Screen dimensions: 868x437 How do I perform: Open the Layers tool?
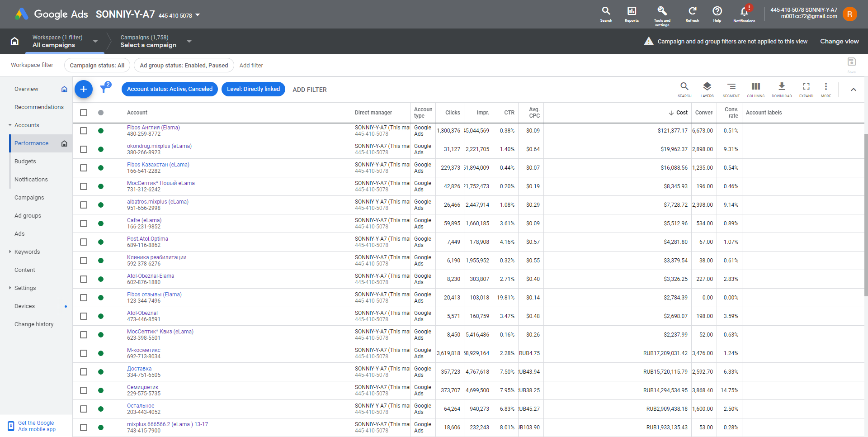pyautogui.click(x=707, y=89)
